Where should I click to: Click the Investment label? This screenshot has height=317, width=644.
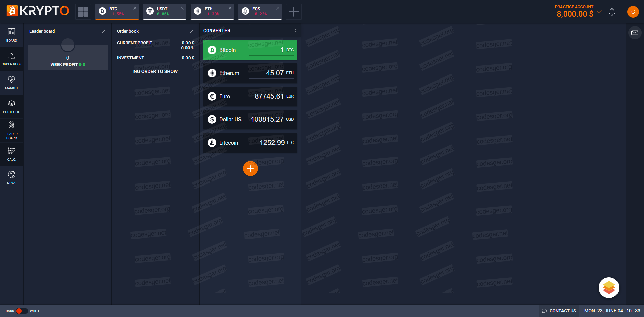(x=130, y=58)
